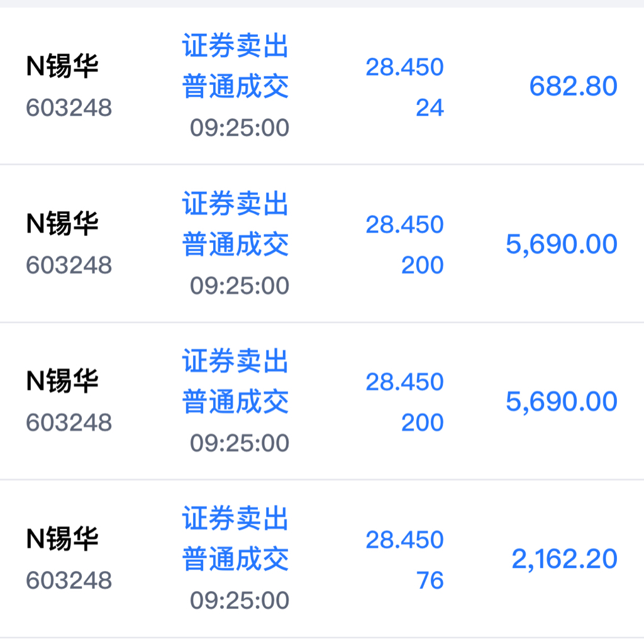The height and width of the screenshot is (644, 644).
Task: Select stock code 603248 in last row
Action: (69, 580)
